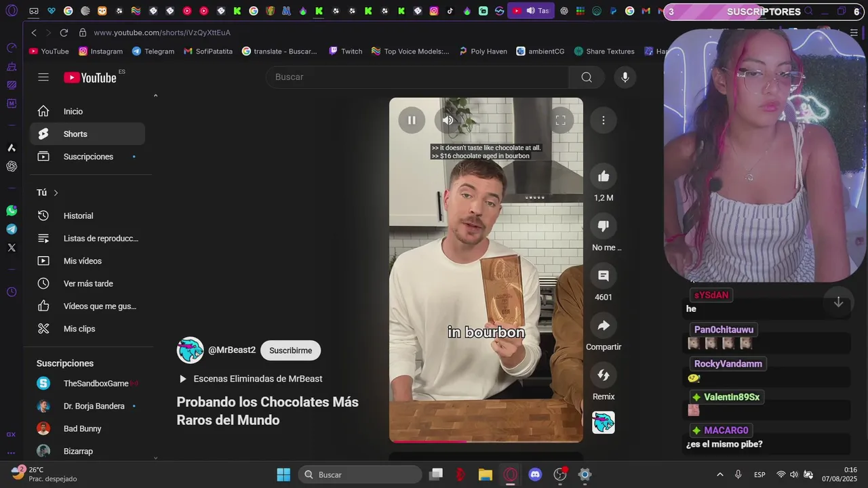The height and width of the screenshot is (488, 868).
Task: Start voice search with microphone icon
Action: coord(625,77)
